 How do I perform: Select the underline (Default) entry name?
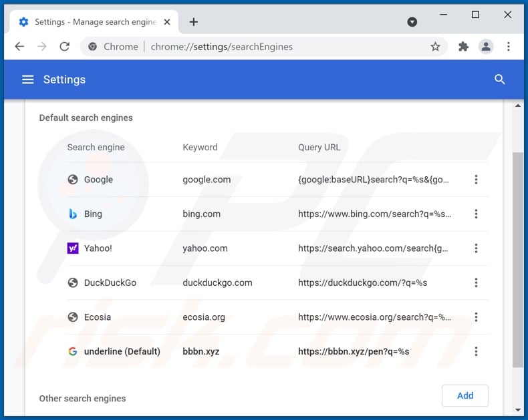[x=122, y=351]
